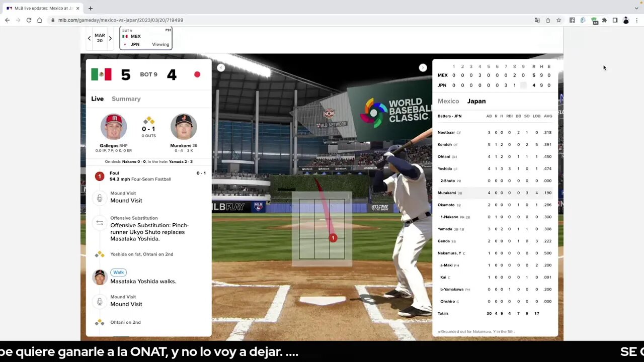Open 2-Shuto player link

point(448,180)
